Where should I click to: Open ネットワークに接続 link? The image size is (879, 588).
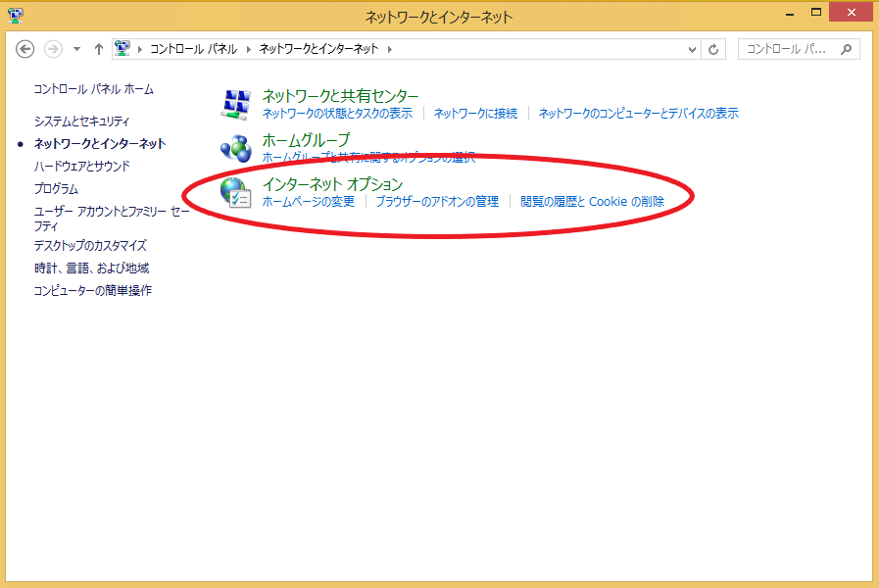[475, 114]
